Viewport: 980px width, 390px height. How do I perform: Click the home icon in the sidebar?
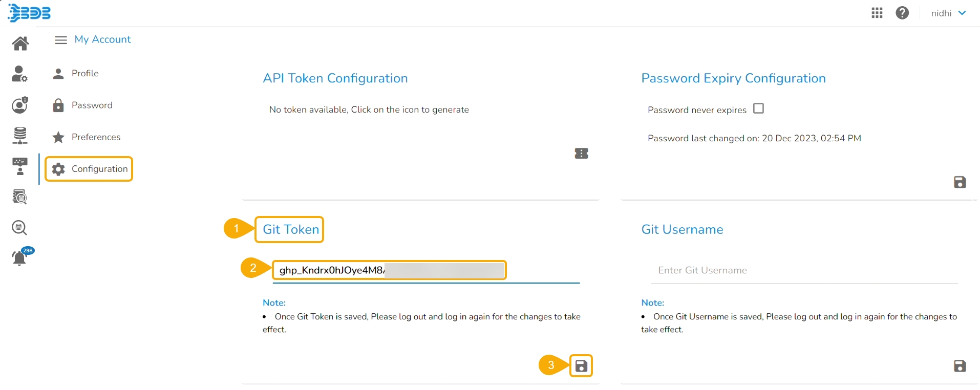pos(20,44)
